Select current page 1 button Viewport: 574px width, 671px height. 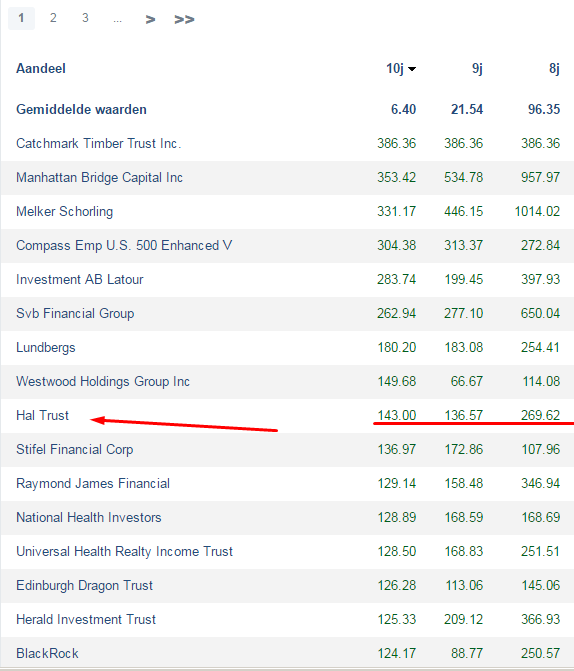[21, 18]
